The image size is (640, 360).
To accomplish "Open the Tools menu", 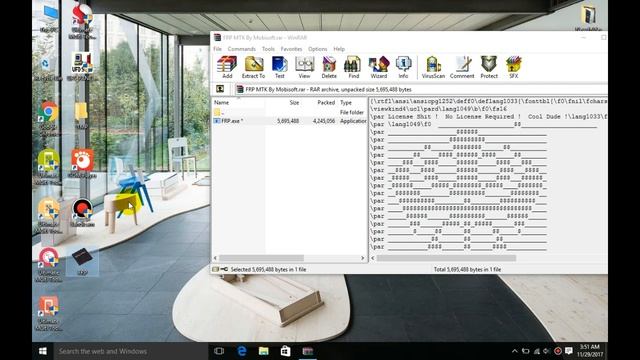I will [268, 49].
